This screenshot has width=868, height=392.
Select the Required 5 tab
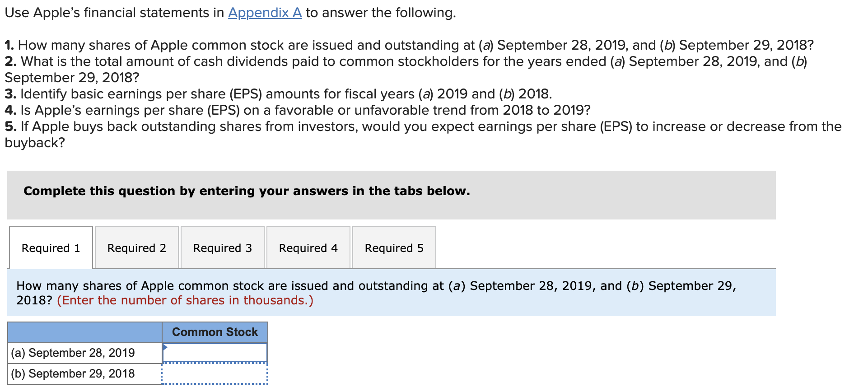pos(393,248)
